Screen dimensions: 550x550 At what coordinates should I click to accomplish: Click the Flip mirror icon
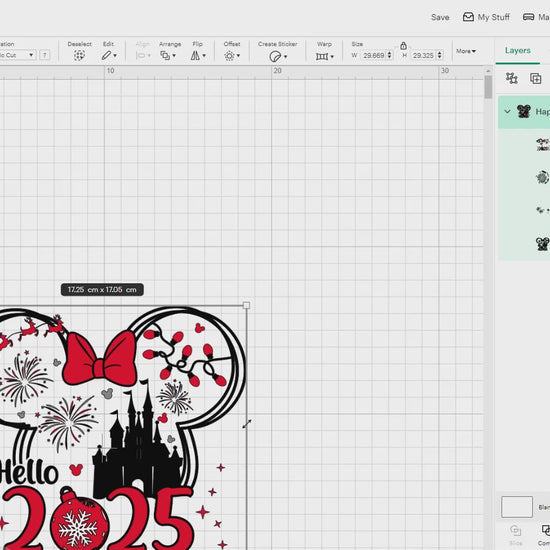(195, 55)
